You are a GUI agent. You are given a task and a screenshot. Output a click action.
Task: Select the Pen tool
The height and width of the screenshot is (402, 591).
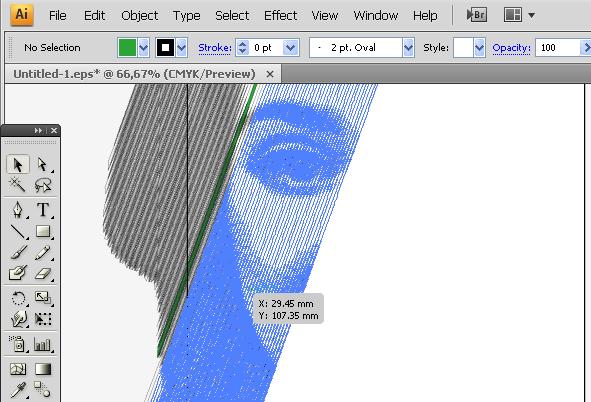click(17, 209)
